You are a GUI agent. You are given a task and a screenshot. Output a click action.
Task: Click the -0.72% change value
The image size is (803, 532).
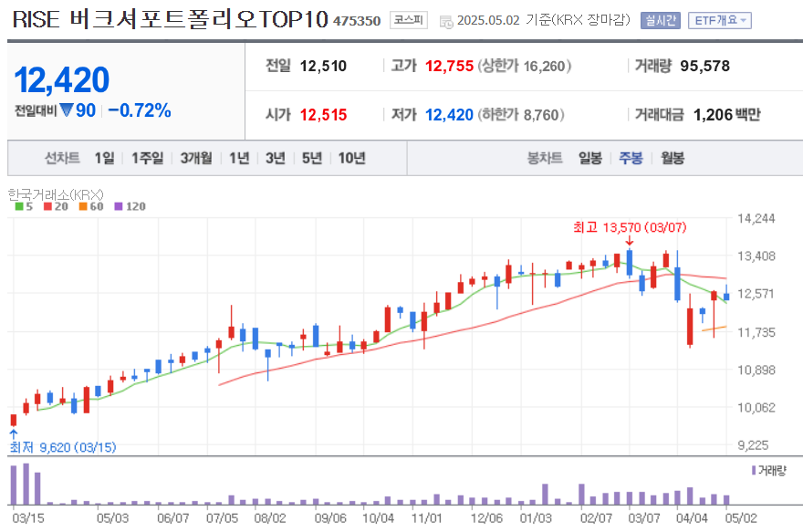[140, 110]
